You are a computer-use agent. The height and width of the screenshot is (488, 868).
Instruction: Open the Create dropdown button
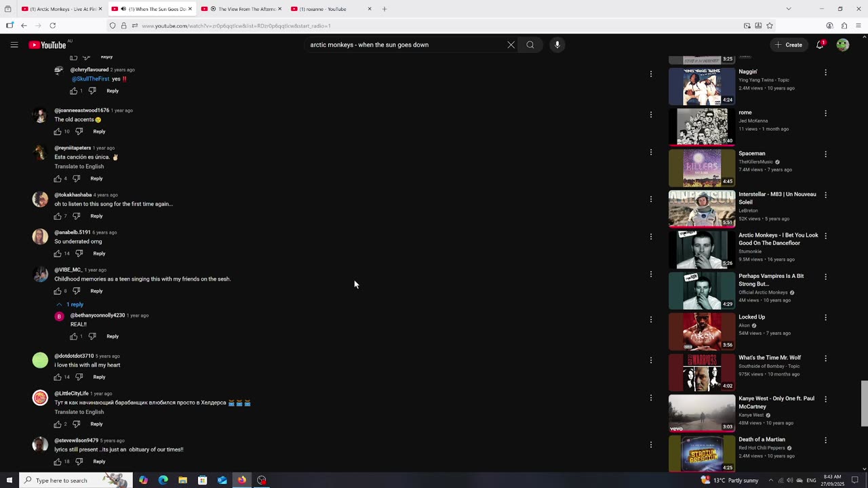(788, 45)
